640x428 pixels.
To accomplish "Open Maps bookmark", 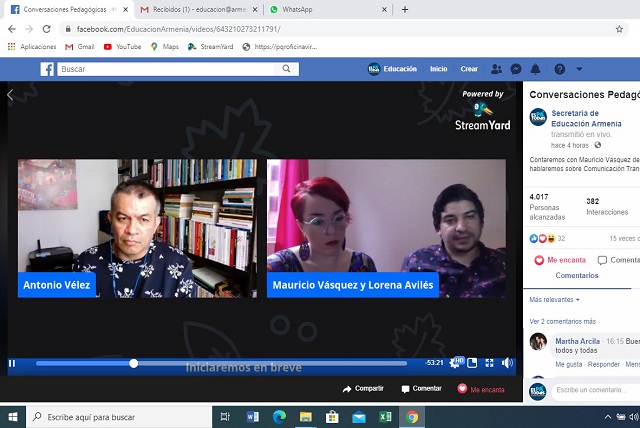I will click(x=165, y=47).
